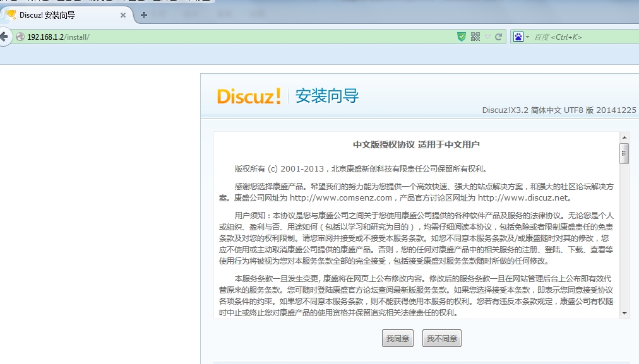Click the 我同意 agree button

(x=398, y=338)
